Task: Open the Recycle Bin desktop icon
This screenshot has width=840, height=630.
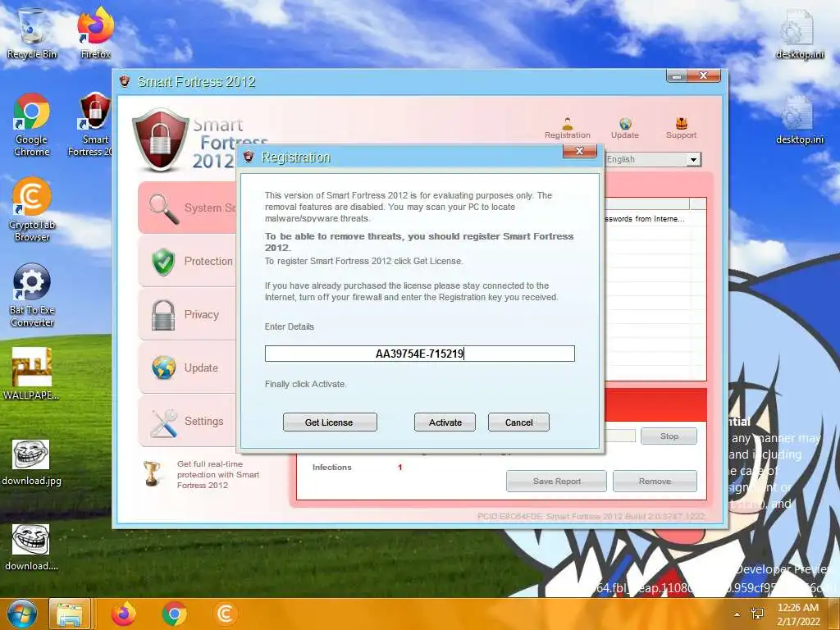Action: point(32,33)
